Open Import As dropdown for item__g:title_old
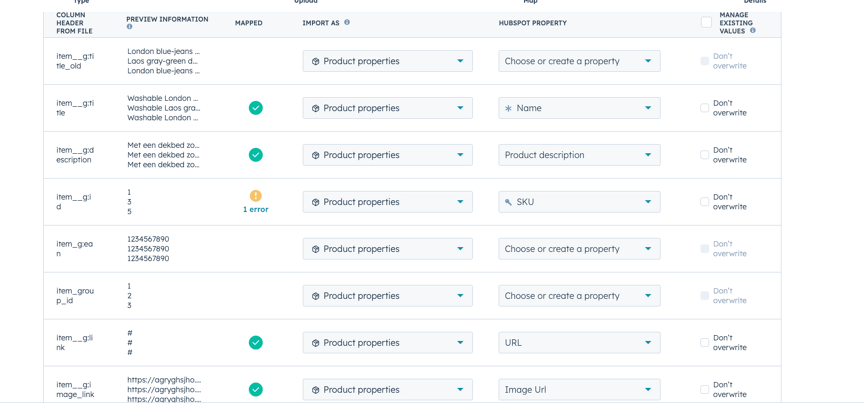The width and height of the screenshot is (864, 403). click(x=387, y=61)
